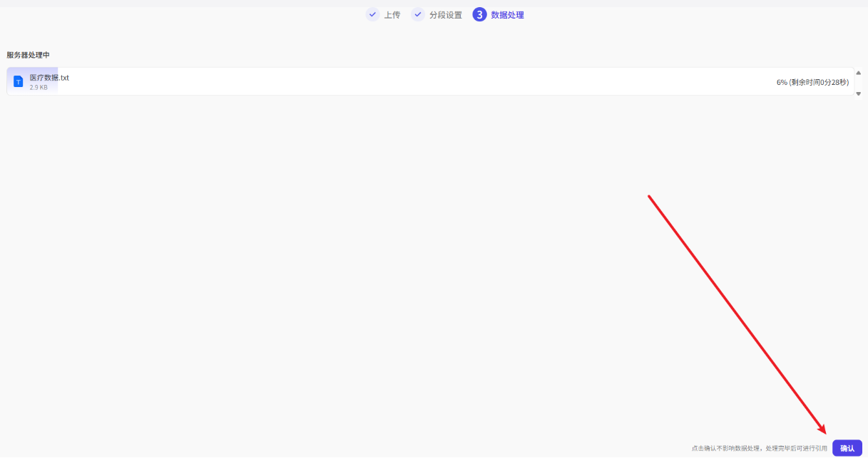Click the 确认 confirm button
The image size is (868, 458).
(x=847, y=448)
